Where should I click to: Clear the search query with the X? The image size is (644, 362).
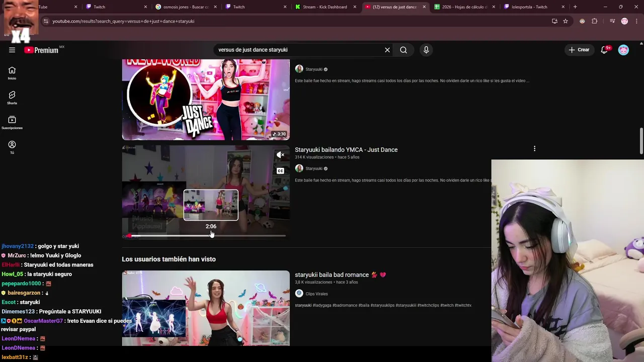tap(387, 50)
